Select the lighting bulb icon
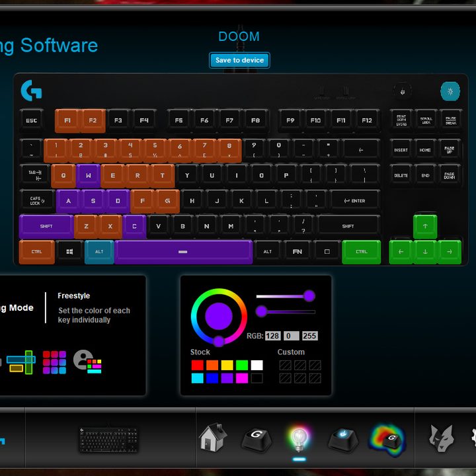The height and width of the screenshot is (476, 476). pos(299,438)
